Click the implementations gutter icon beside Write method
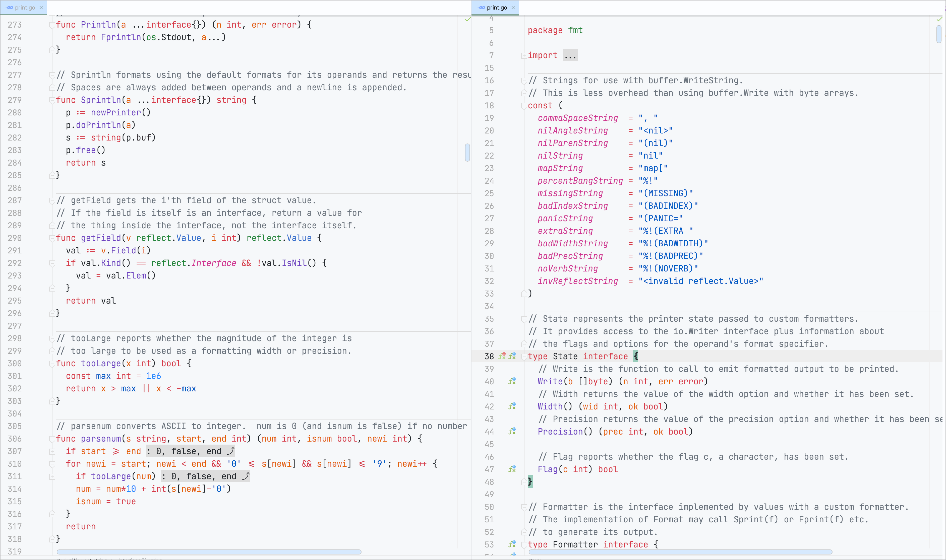This screenshot has height=560, width=946. tap(512, 381)
